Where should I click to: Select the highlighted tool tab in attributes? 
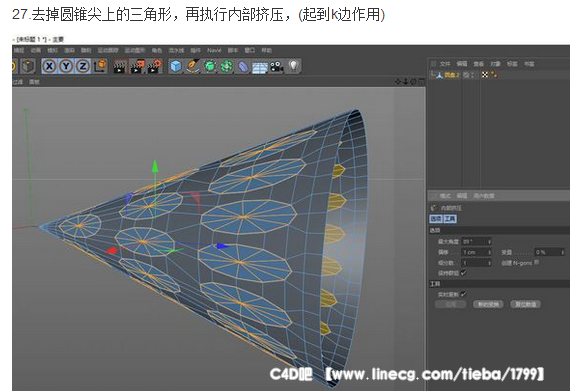pyautogui.click(x=450, y=219)
